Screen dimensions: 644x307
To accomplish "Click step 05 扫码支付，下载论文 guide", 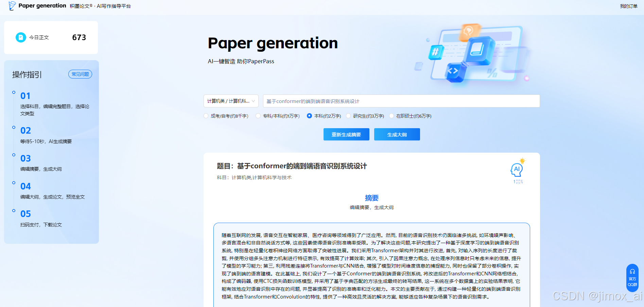I will pos(41,225).
